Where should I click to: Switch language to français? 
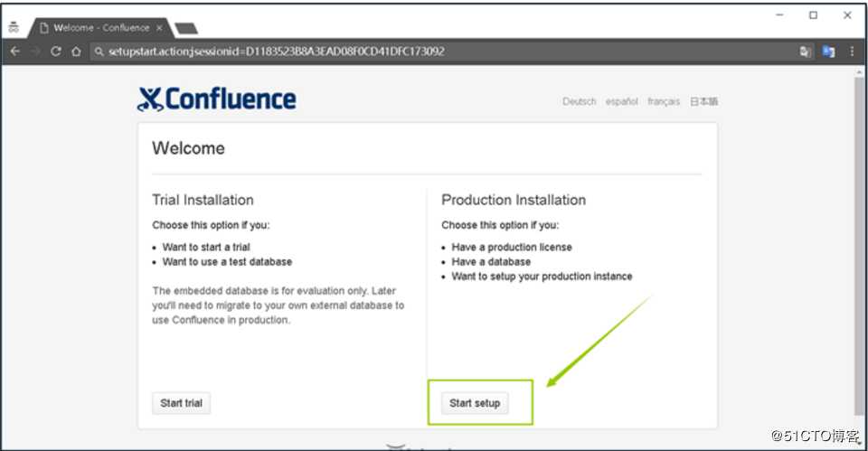(x=663, y=101)
